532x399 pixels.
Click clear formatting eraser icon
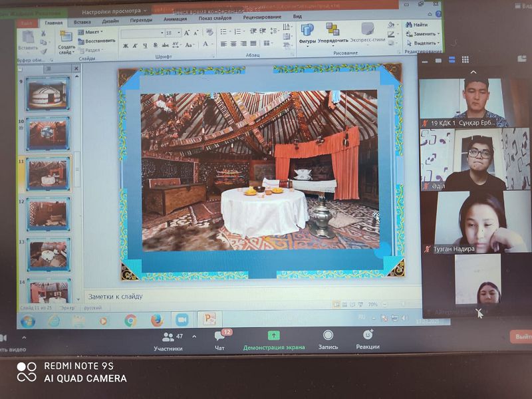(209, 32)
